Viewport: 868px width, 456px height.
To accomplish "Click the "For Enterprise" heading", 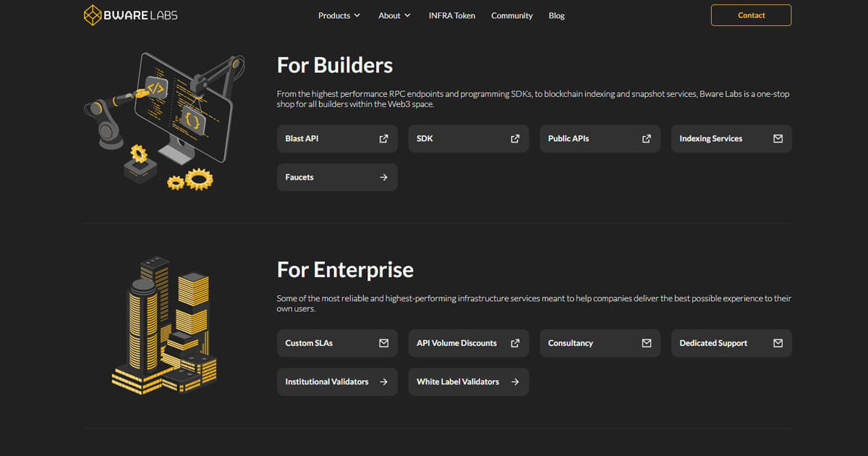I will [345, 270].
